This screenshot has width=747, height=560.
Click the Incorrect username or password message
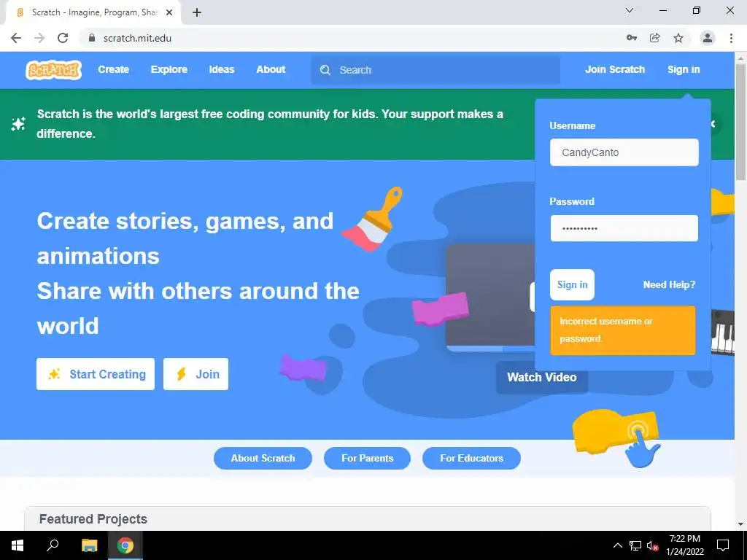623,330
